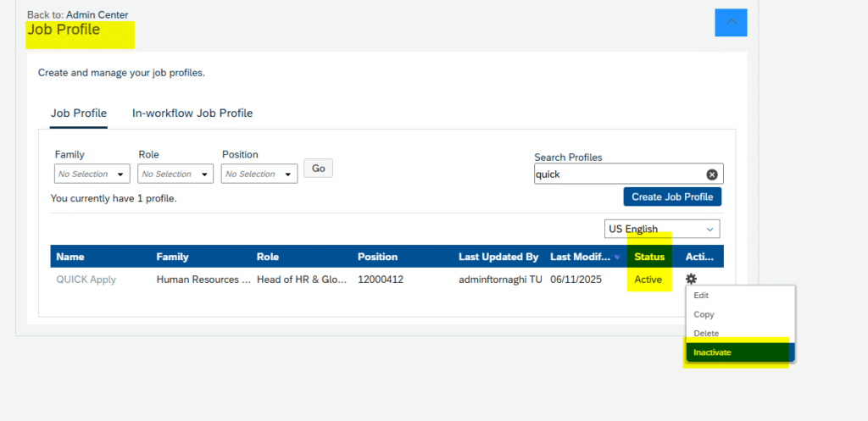
Task: Expand the Role dropdown
Action: pos(175,174)
